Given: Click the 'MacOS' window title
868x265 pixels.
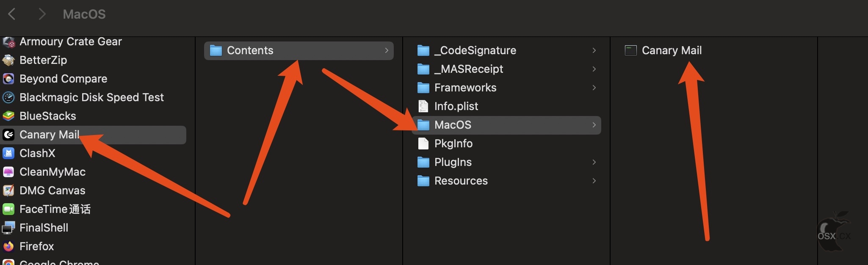Looking at the screenshot, I should pos(84,14).
